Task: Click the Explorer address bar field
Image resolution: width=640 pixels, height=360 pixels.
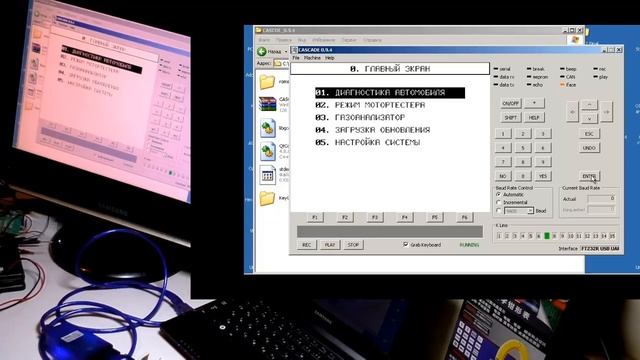Action: (x=282, y=64)
